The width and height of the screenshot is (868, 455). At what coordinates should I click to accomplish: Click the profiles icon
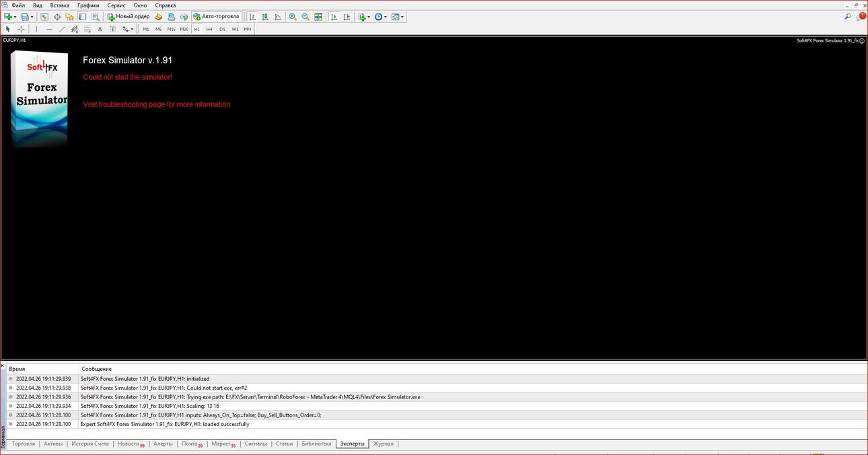click(x=25, y=17)
